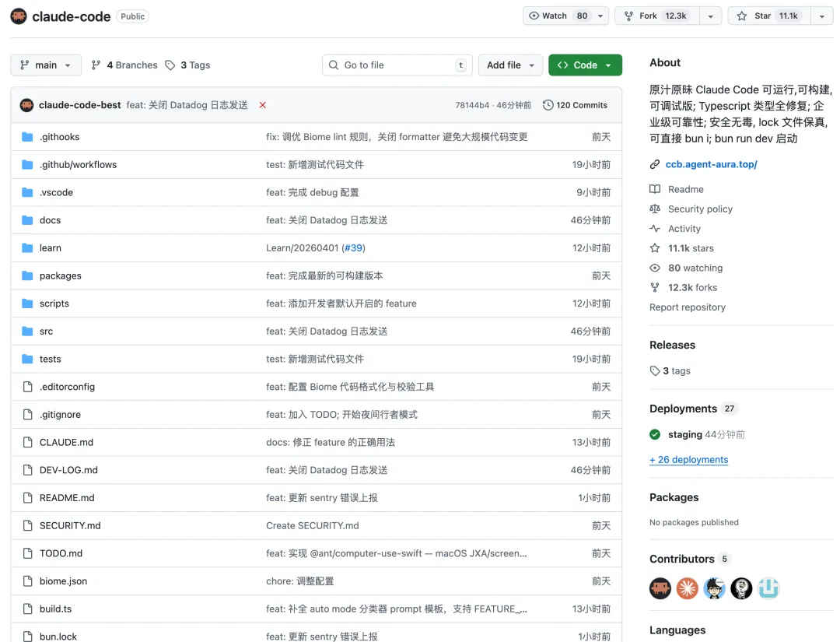View the 3 Tags link

[x=187, y=65]
